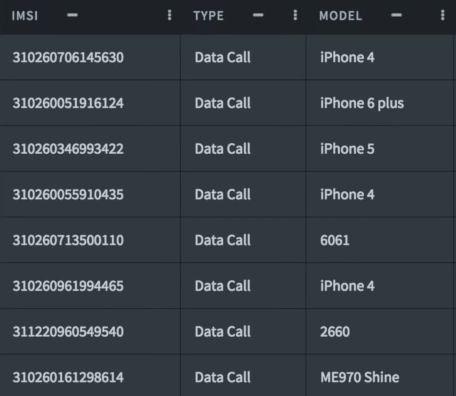Image resolution: width=456 pixels, height=396 pixels.
Task: Open the MODEL column options menu
Action: (x=443, y=15)
